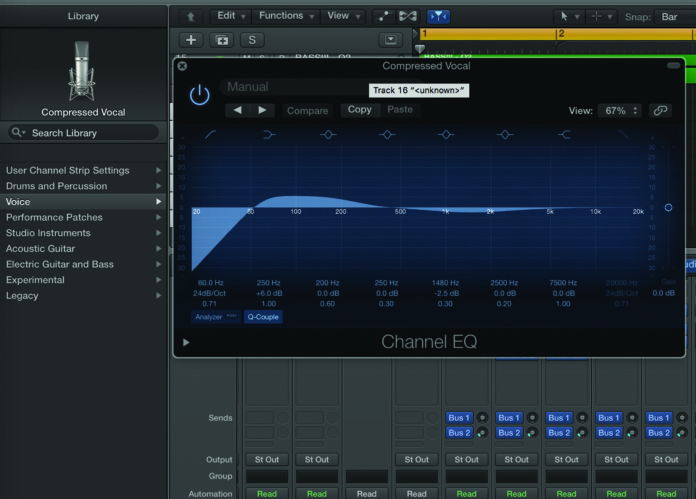The image size is (696, 499).
Task: Click the -2.5 dB gain value
Action: click(x=446, y=293)
